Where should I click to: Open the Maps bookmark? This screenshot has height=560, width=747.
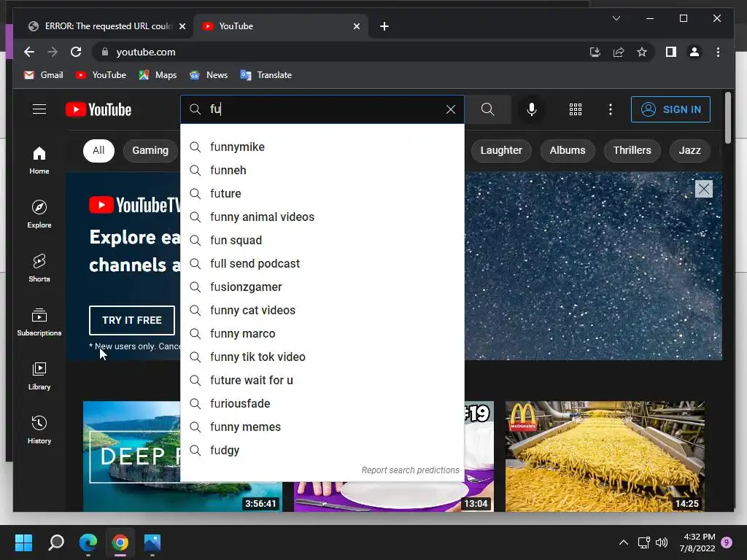(x=158, y=75)
